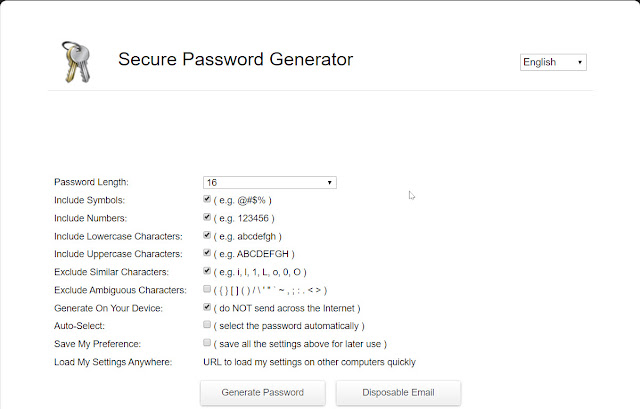Enable the Auto-Select checkbox
Screen dimensions: 640x409
point(207,325)
